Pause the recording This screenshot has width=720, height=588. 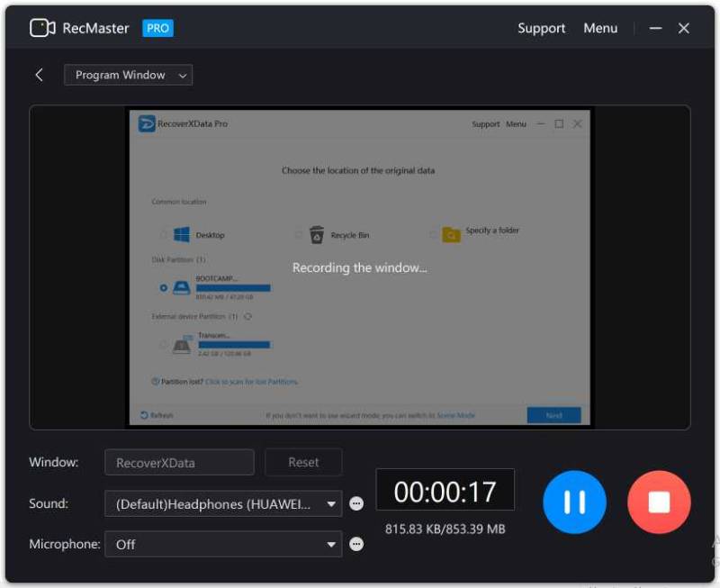pos(574,502)
